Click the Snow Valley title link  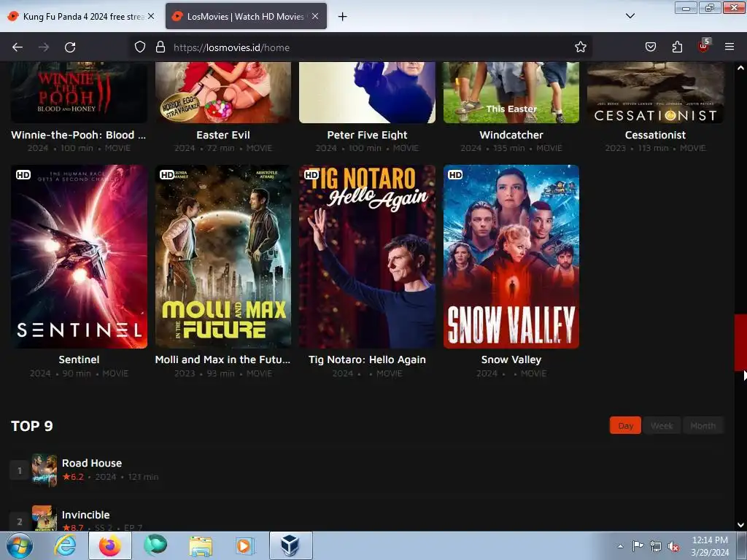click(511, 359)
